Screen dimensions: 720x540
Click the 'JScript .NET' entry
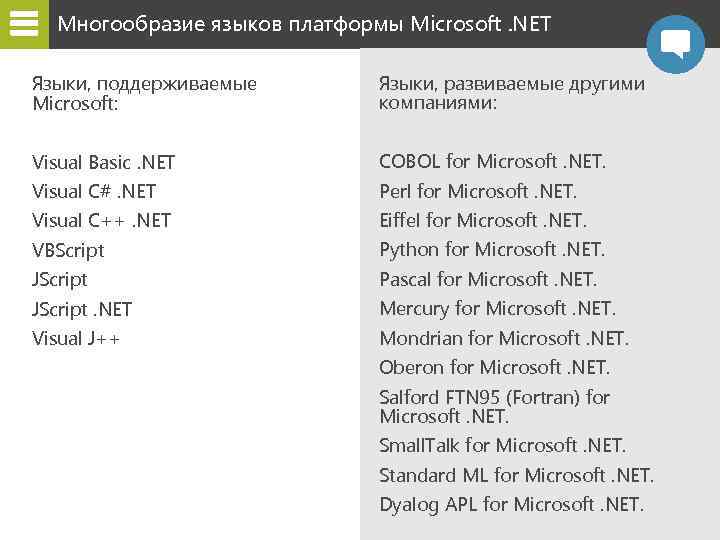point(82,309)
